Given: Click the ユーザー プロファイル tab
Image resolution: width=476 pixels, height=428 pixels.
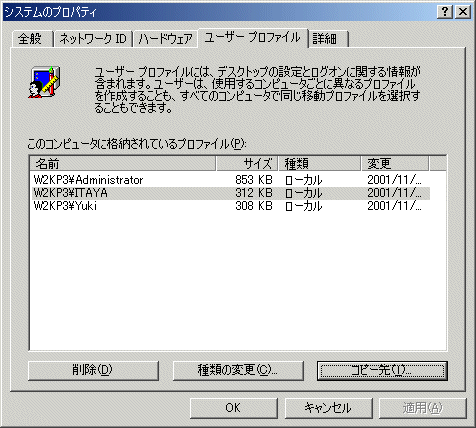Looking at the screenshot, I should pos(253,37).
